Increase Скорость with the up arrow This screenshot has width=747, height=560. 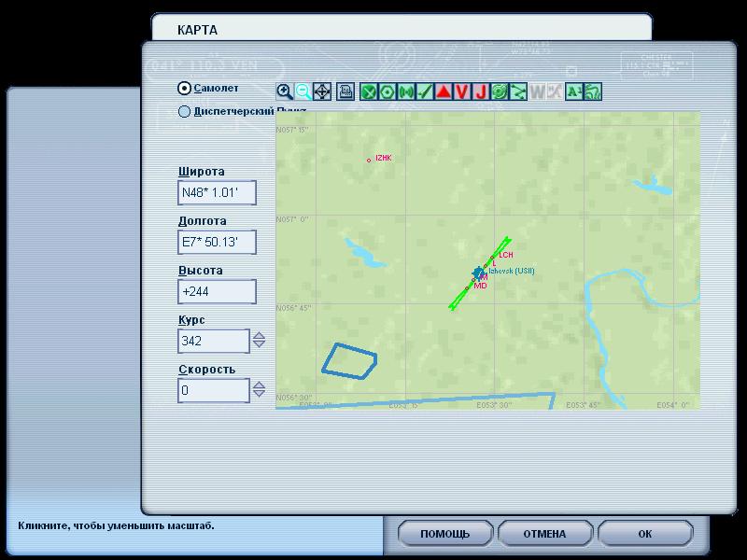click(260, 385)
